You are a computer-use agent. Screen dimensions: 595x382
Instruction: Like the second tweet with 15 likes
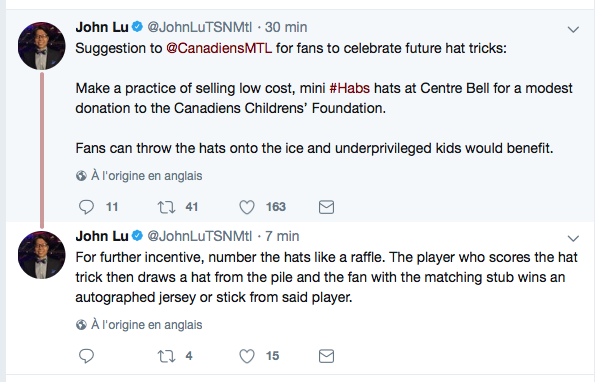coord(247,356)
